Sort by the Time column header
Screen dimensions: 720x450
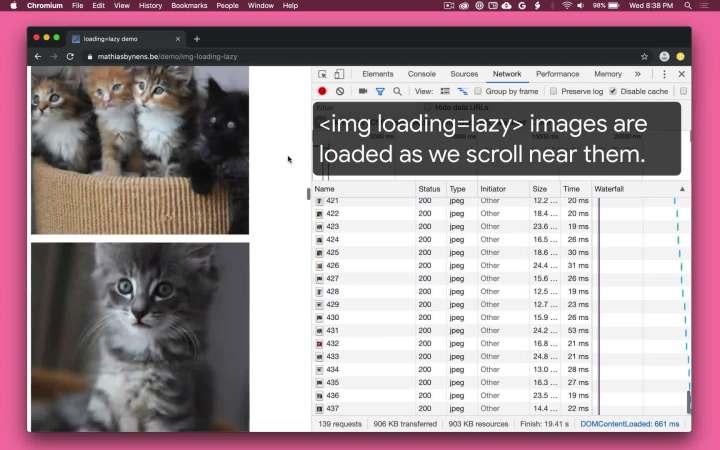point(575,189)
